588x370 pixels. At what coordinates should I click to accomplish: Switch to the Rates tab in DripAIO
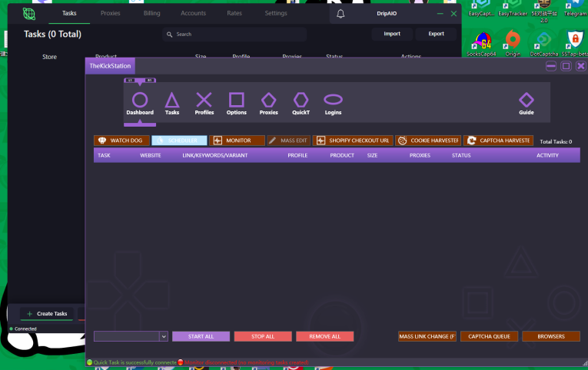[234, 13]
